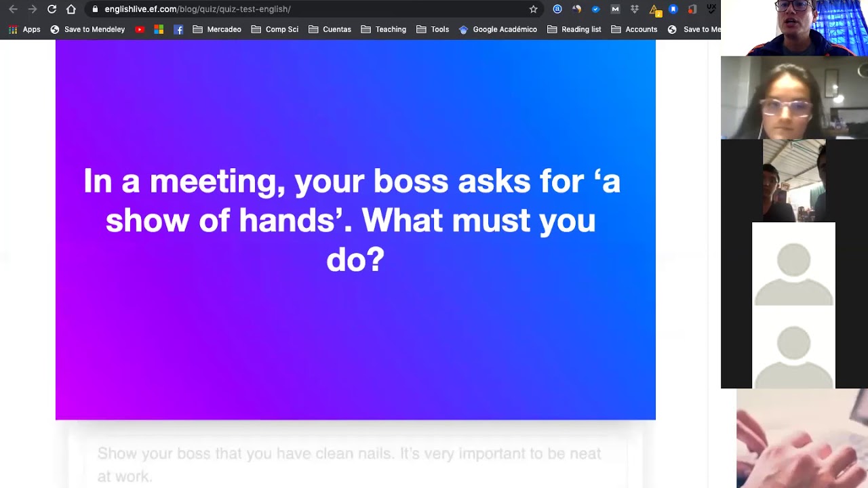Screen dimensions: 868x488
Task: Reload the page with the refresh icon
Action: pyautogui.click(x=52, y=9)
